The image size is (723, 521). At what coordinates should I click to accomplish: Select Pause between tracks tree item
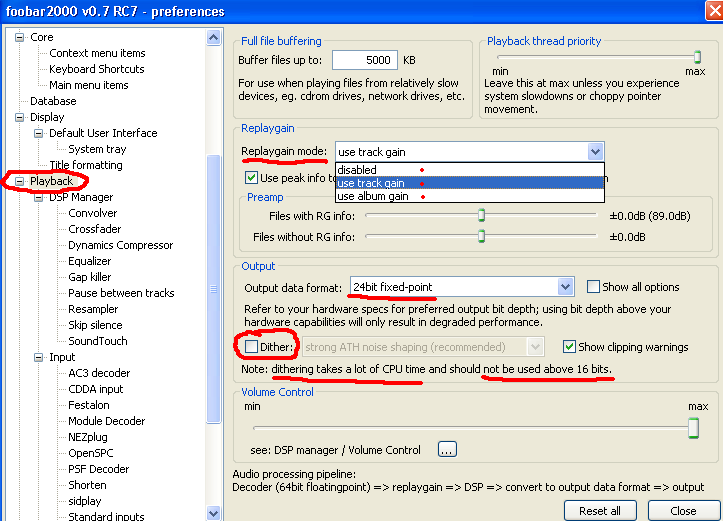point(121,293)
